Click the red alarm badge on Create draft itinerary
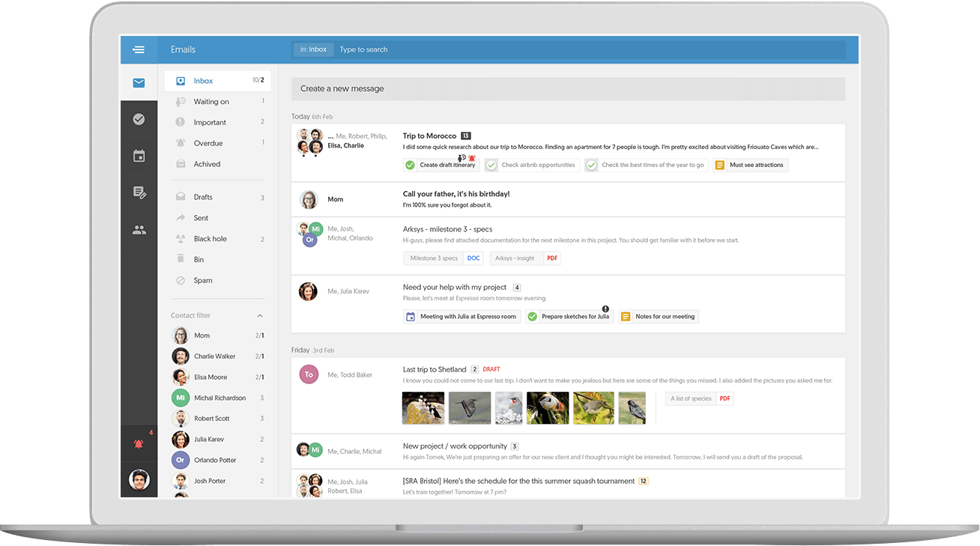Screen dimensions: 980x546 pos(472,158)
